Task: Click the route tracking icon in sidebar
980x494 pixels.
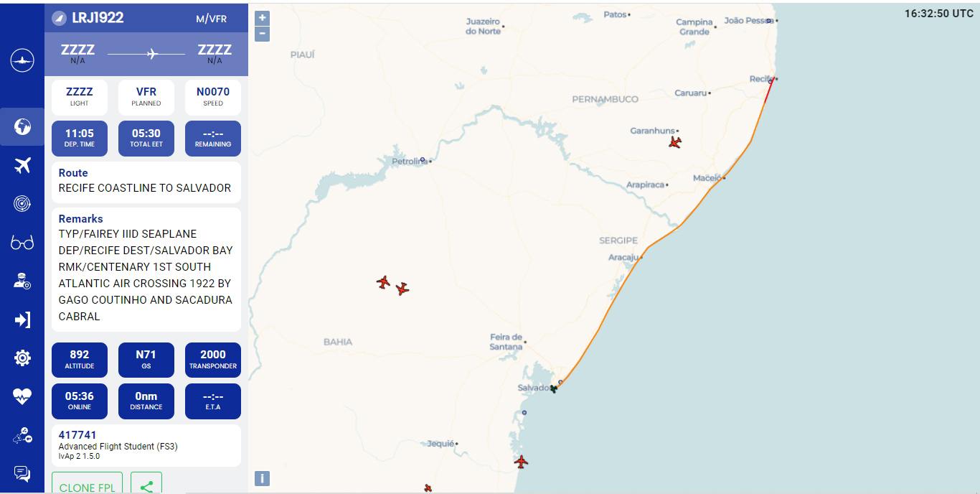Action: pyautogui.click(x=22, y=434)
